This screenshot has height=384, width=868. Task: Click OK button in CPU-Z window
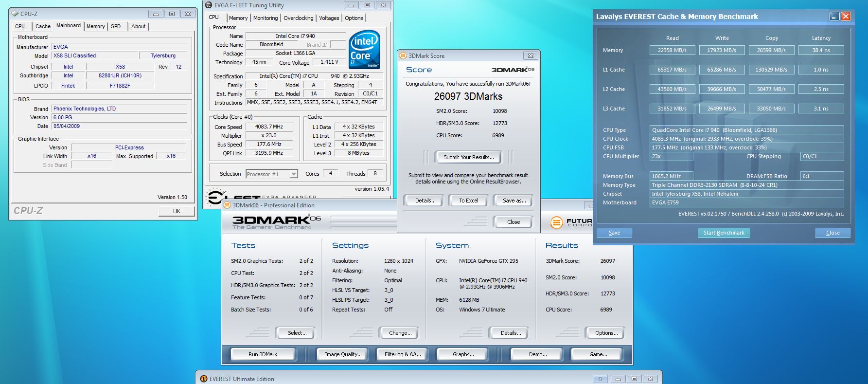point(177,211)
